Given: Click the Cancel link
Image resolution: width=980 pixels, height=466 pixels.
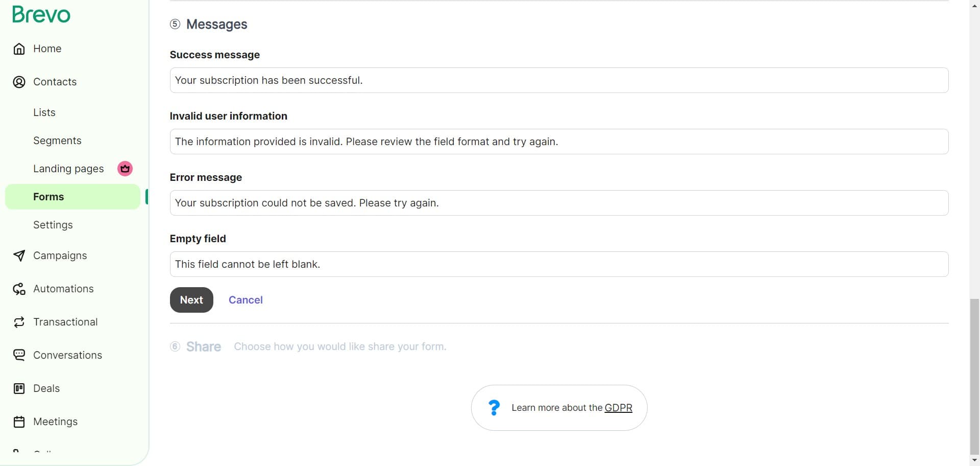Looking at the screenshot, I should (x=246, y=299).
